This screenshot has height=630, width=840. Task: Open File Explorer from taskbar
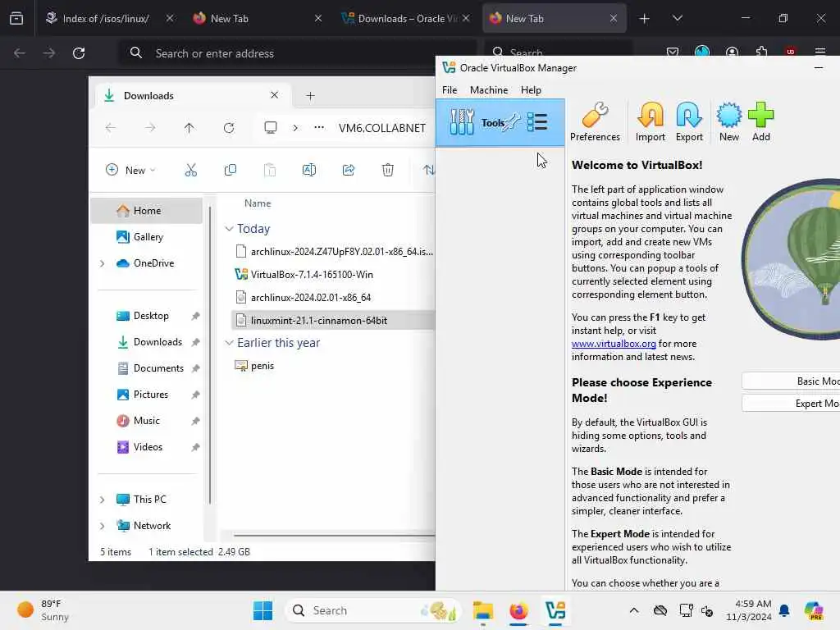482,610
